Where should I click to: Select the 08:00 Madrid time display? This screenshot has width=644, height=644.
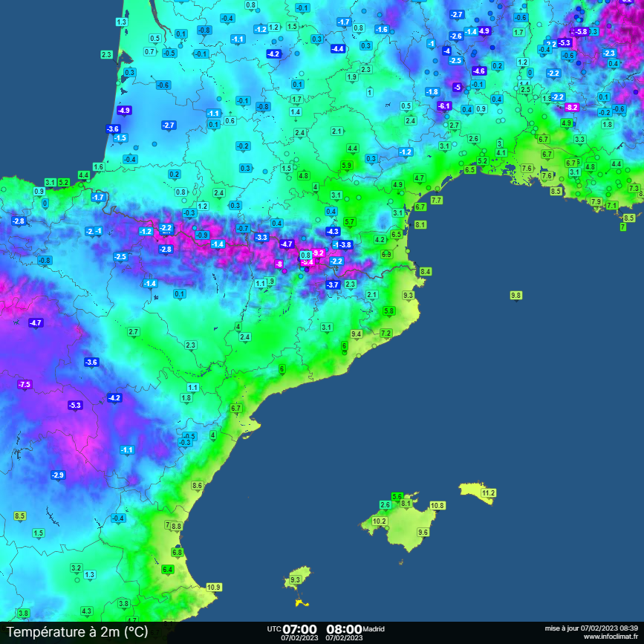344,629
